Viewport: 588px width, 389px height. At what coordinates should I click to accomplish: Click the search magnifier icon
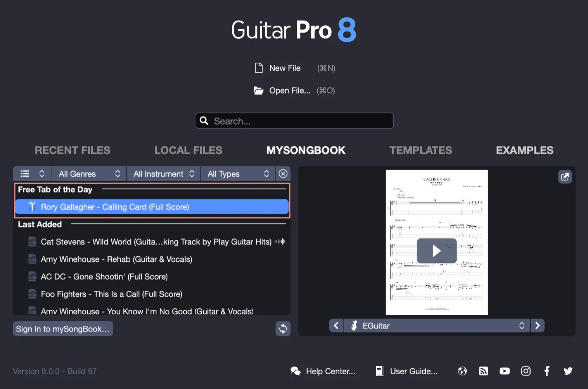pos(204,121)
